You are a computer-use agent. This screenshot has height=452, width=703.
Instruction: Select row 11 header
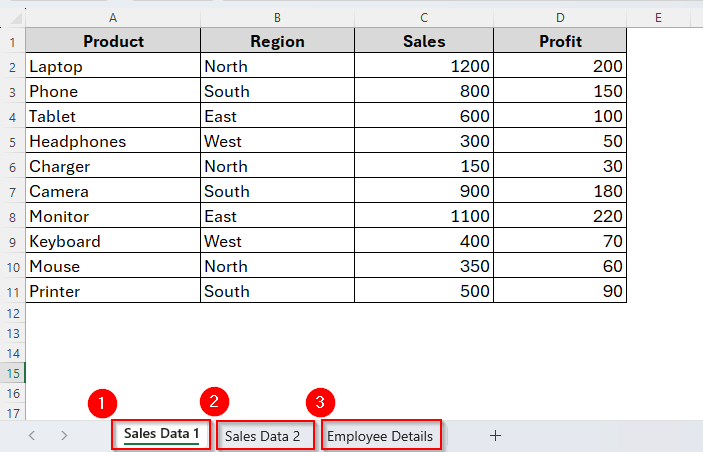[x=13, y=292]
